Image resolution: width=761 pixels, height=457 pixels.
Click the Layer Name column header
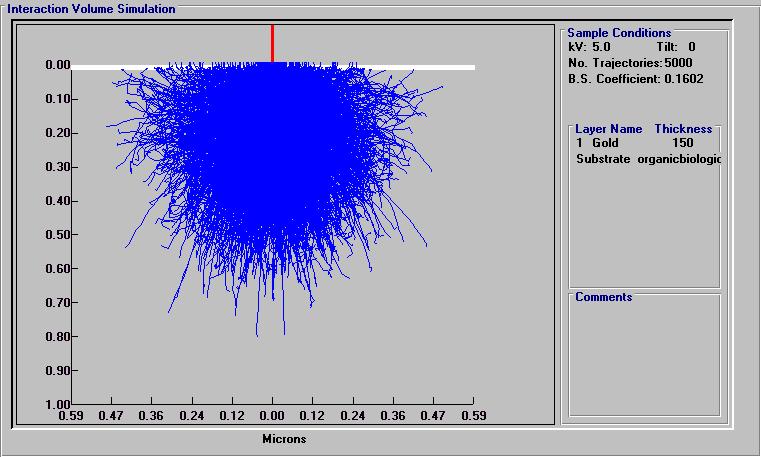click(x=609, y=129)
